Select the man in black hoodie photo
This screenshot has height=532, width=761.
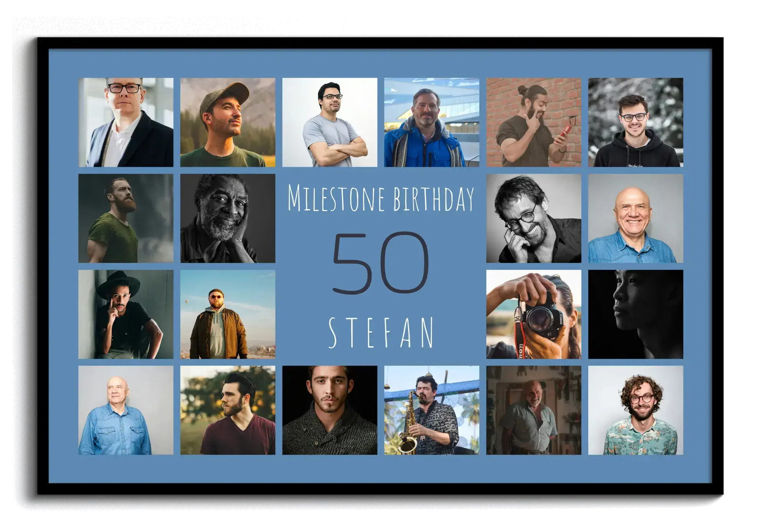(x=635, y=122)
